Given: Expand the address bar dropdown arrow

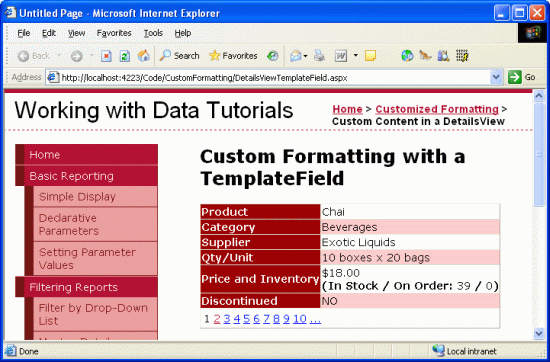Looking at the screenshot, I should pyautogui.click(x=496, y=77).
